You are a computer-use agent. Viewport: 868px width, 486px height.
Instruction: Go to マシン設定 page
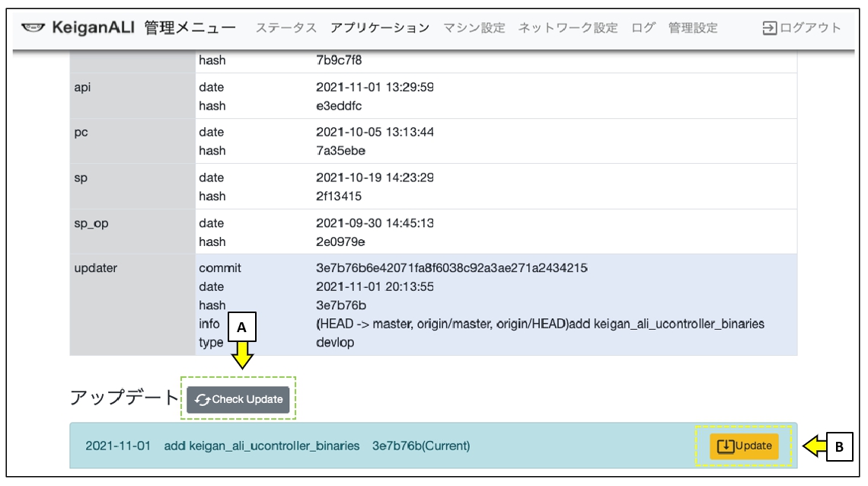tap(474, 28)
